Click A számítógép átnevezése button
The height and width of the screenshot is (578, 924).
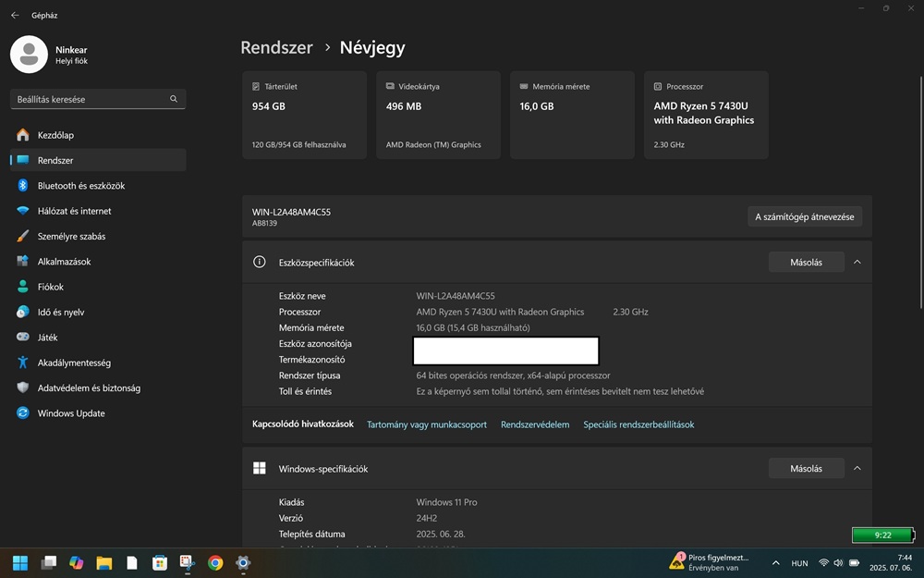804,217
